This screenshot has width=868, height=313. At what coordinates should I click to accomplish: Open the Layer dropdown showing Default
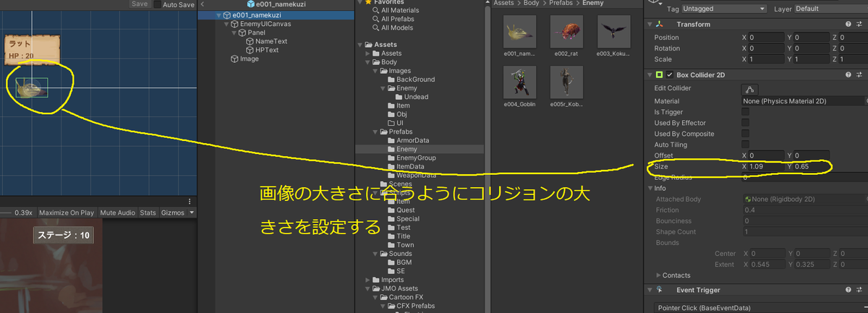830,9
